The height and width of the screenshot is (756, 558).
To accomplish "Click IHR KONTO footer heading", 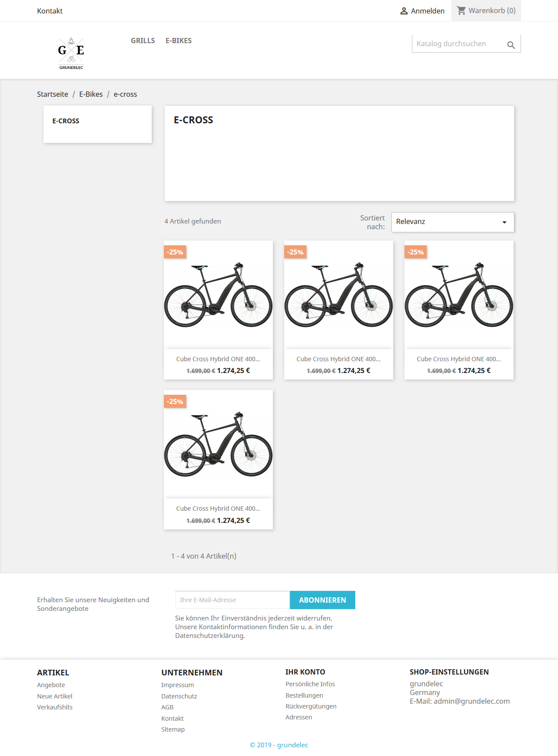I will pyautogui.click(x=305, y=672).
